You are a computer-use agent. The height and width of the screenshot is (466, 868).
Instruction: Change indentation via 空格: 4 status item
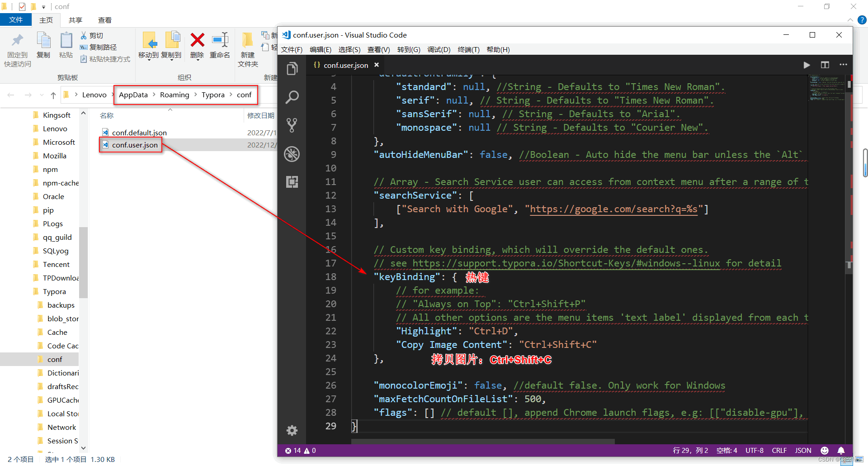[x=727, y=451]
